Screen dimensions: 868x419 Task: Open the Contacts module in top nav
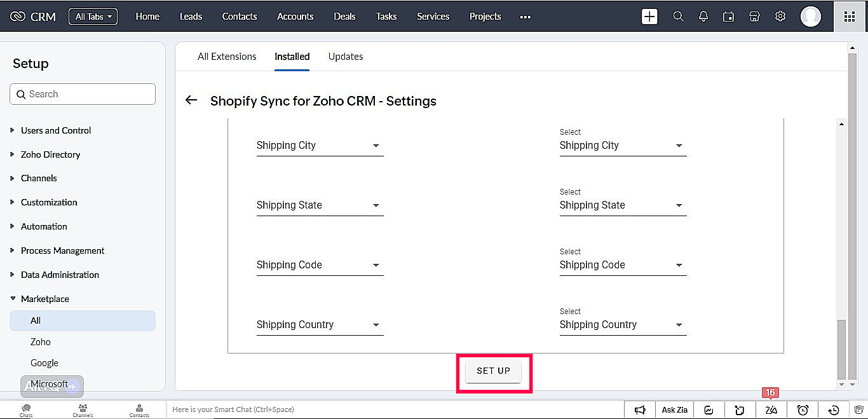[x=240, y=17]
